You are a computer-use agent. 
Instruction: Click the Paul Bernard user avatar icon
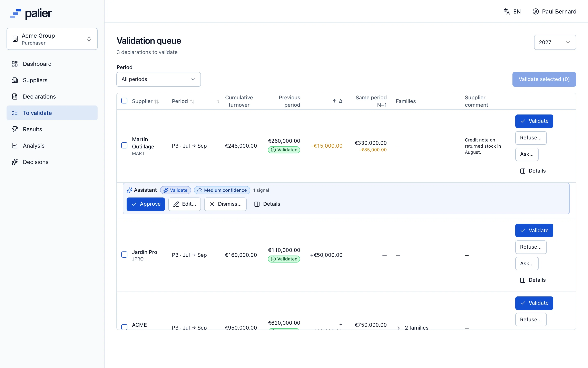pos(536,11)
